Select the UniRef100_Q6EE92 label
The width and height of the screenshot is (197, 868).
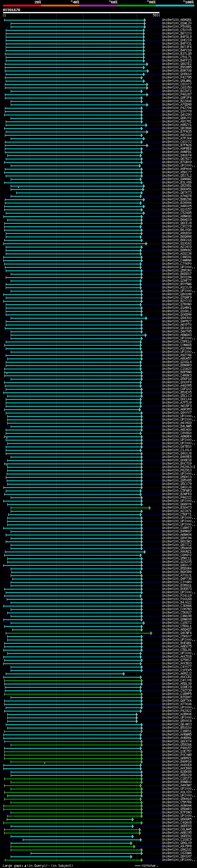(x=176, y=836)
